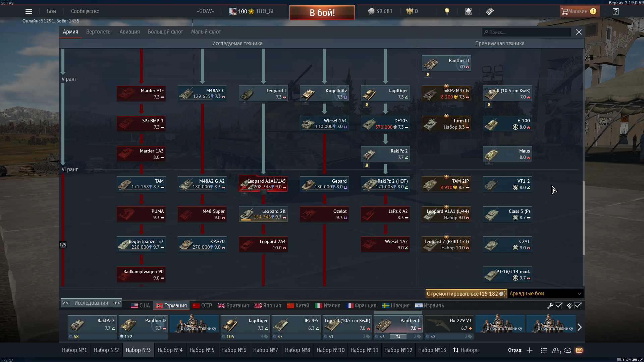Click the В бой! battle button
644x362 pixels.
tap(322, 13)
